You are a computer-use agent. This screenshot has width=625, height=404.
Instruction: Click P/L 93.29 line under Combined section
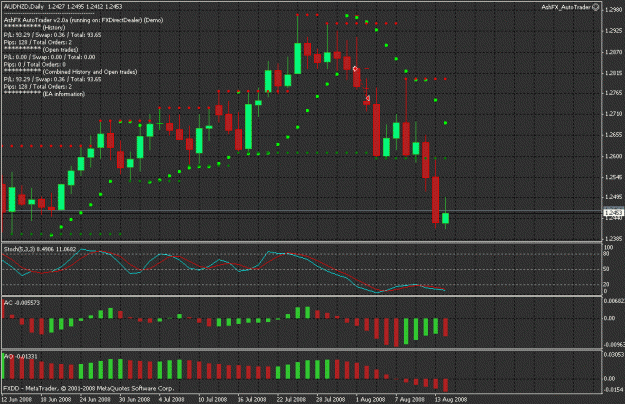pos(52,79)
